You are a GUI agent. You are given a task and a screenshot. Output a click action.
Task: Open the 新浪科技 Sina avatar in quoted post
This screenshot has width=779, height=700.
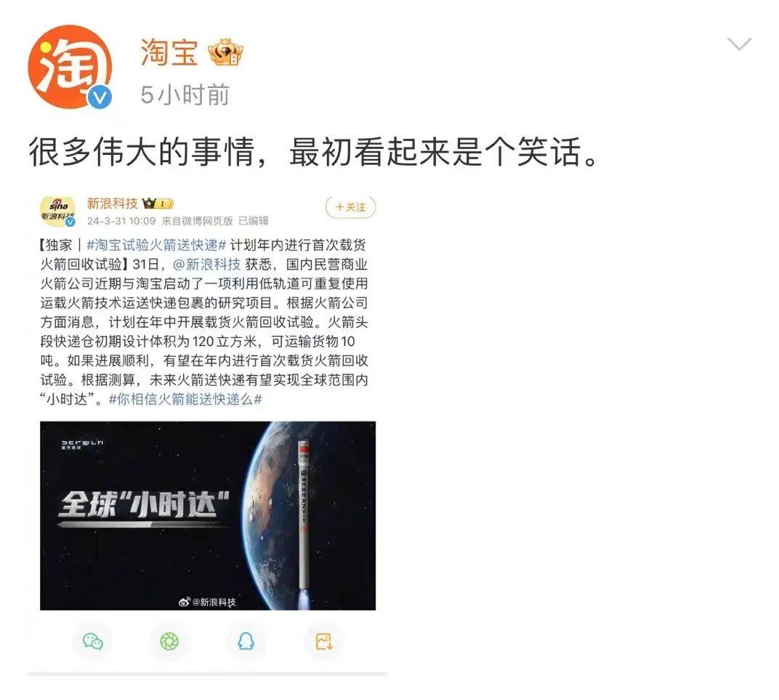click(57, 211)
